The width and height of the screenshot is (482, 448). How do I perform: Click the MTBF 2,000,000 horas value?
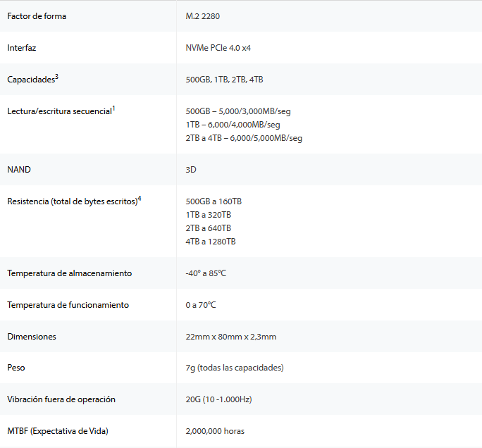[x=215, y=431]
